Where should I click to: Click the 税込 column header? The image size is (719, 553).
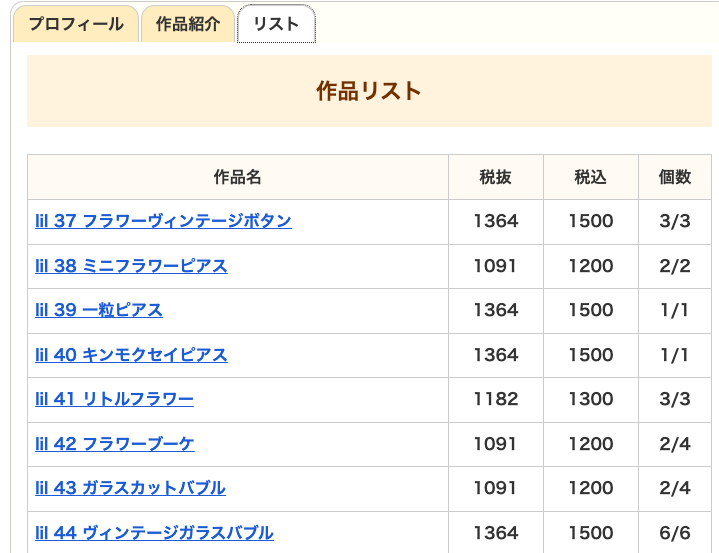(590, 177)
